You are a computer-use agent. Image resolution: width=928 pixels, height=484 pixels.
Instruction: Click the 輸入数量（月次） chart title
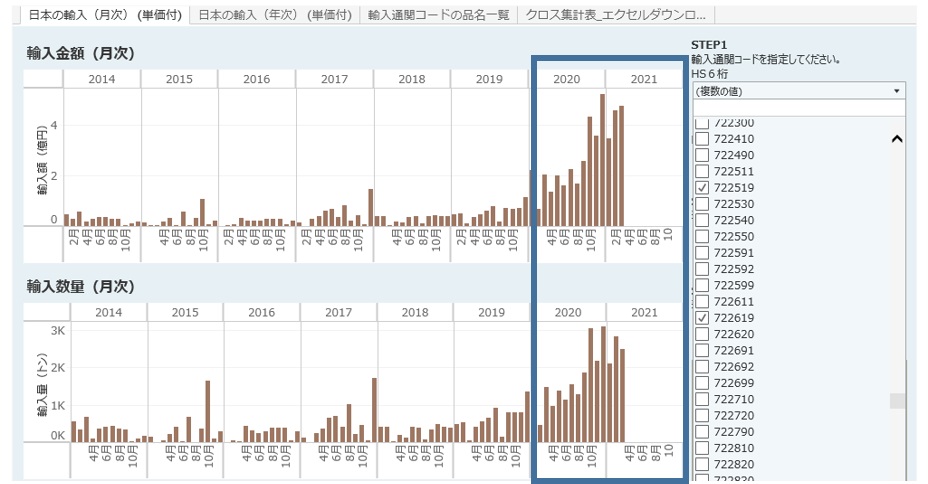coord(80,286)
